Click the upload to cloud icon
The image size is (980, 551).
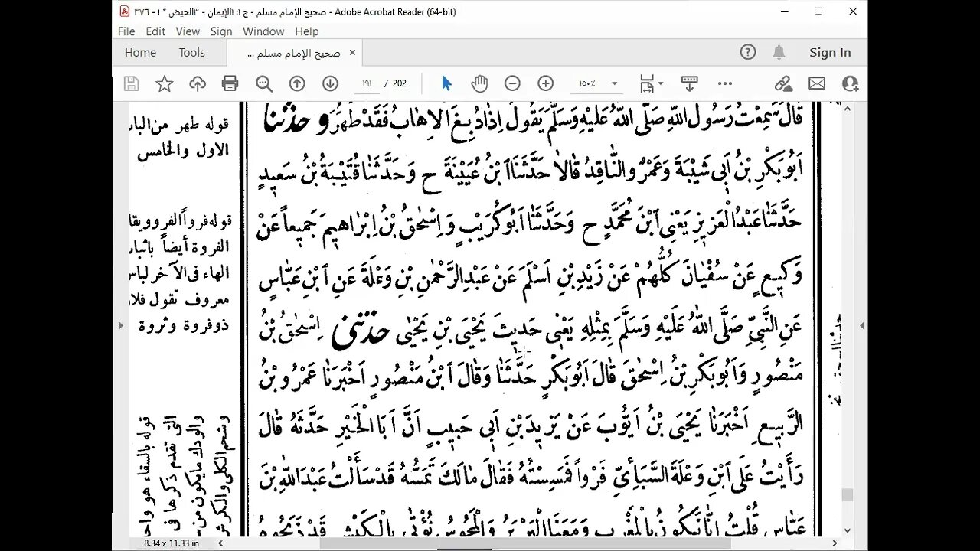tap(198, 83)
